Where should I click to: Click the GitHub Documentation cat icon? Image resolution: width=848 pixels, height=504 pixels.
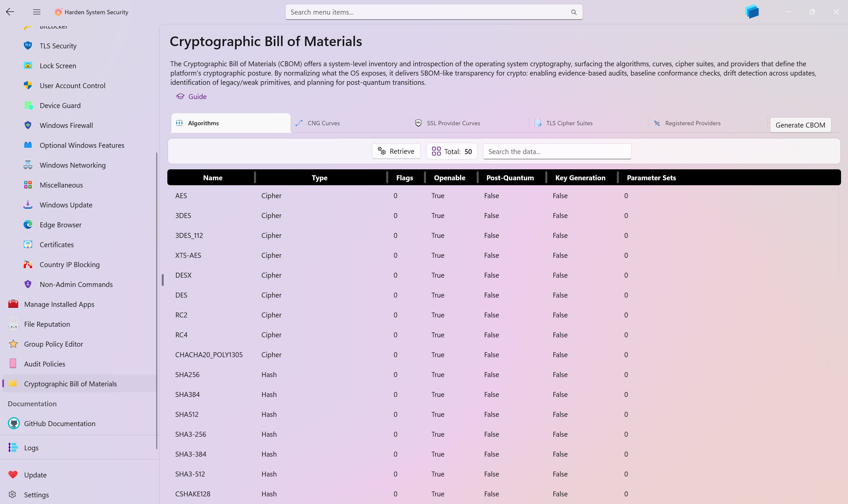point(14,423)
